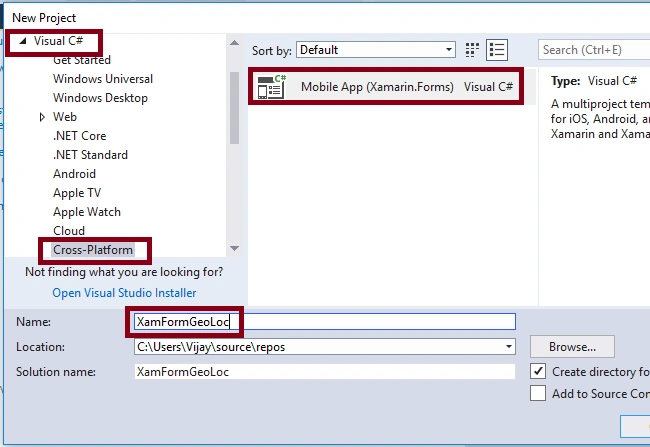Select Windows Universal category
This screenshot has height=447, width=650.
[103, 79]
